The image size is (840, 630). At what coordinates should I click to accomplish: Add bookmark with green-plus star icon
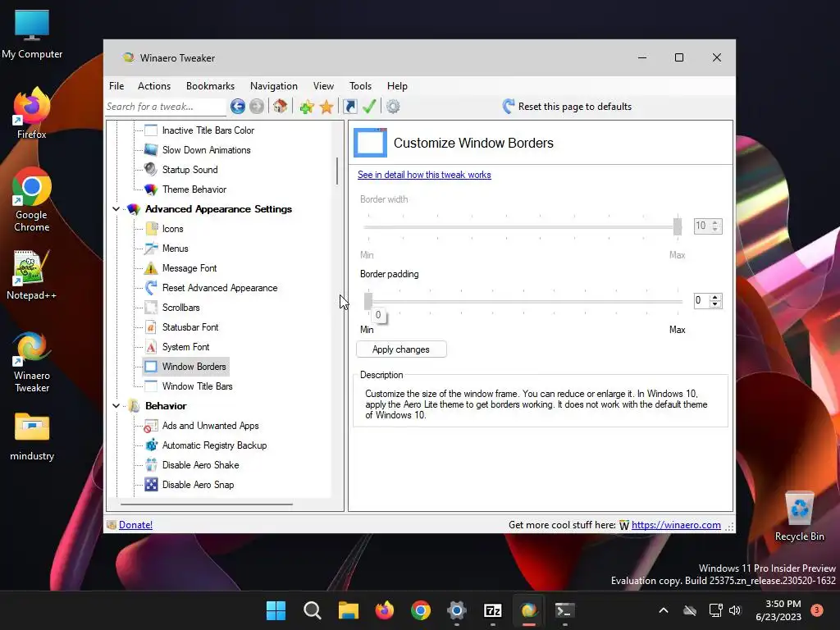tap(307, 107)
